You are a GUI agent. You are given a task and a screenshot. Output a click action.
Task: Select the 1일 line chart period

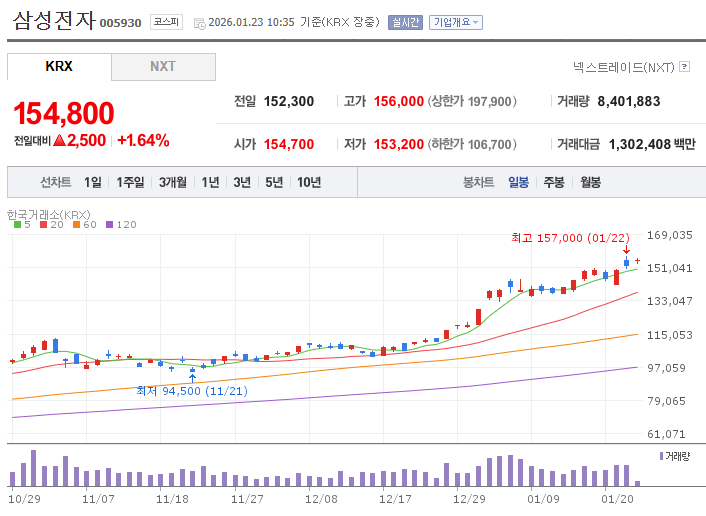pyautogui.click(x=93, y=182)
